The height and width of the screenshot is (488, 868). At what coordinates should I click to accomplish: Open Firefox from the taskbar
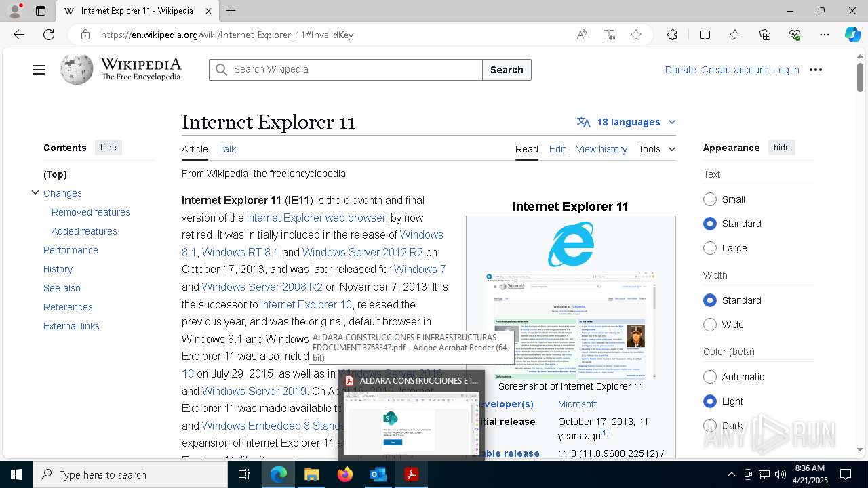[345, 474]
